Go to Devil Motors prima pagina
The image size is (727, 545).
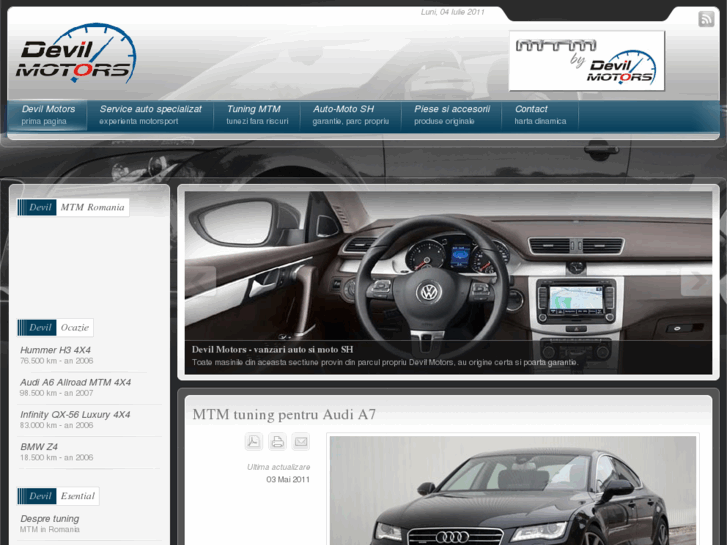coord(48,115)
